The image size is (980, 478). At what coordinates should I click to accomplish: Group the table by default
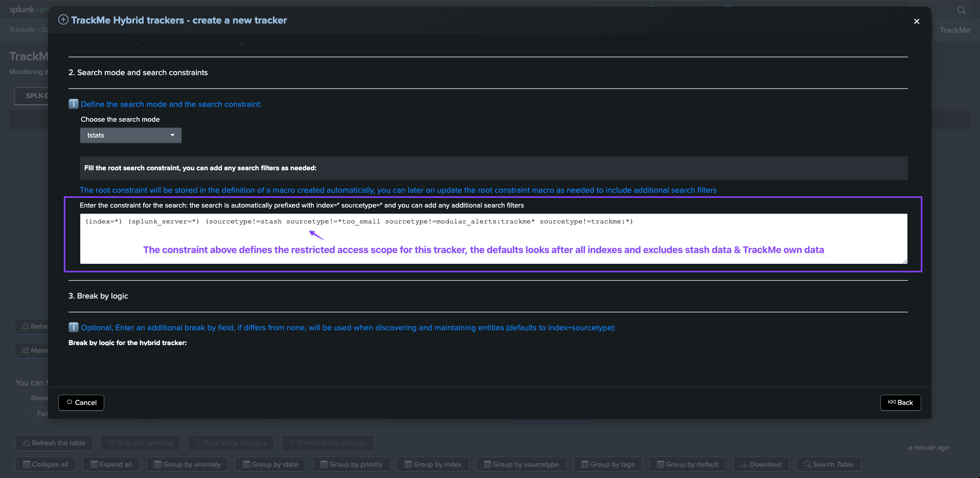(x=688, y=465)
